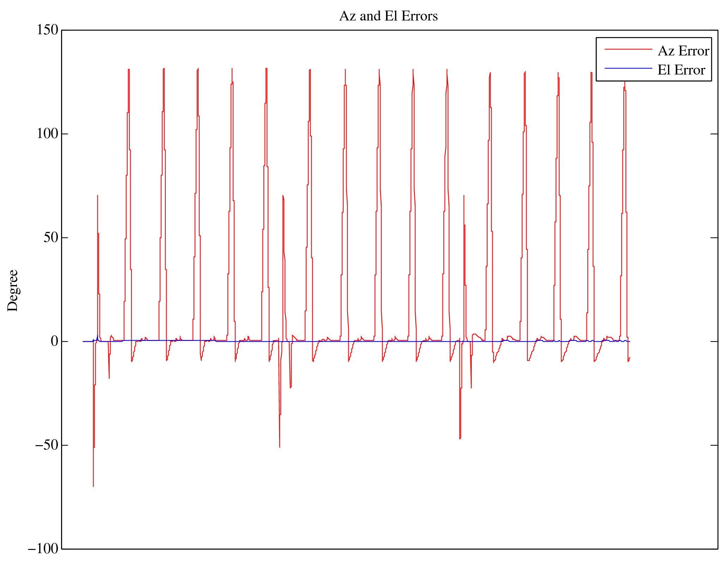This screenshot has height=562, width=728.
Task: Click the blue line sample in legend
Action: click(628, 68)
